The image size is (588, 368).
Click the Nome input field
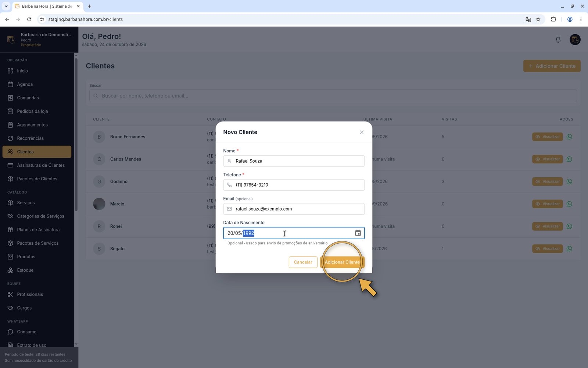pyautogui.click(x=294, y=161)
